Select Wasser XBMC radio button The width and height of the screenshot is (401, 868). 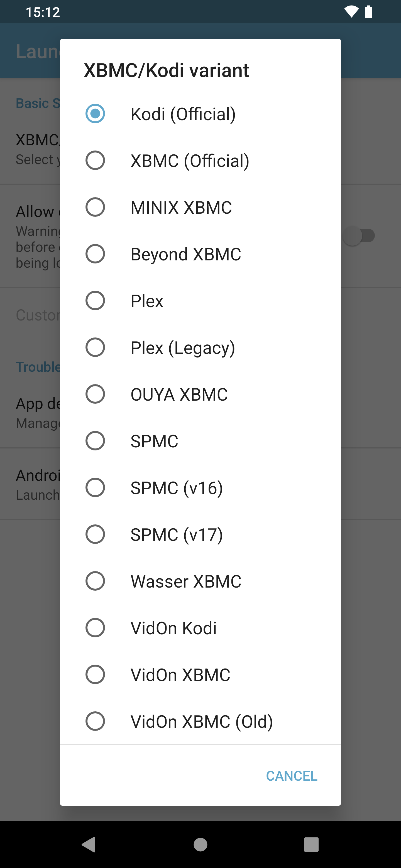95,581
